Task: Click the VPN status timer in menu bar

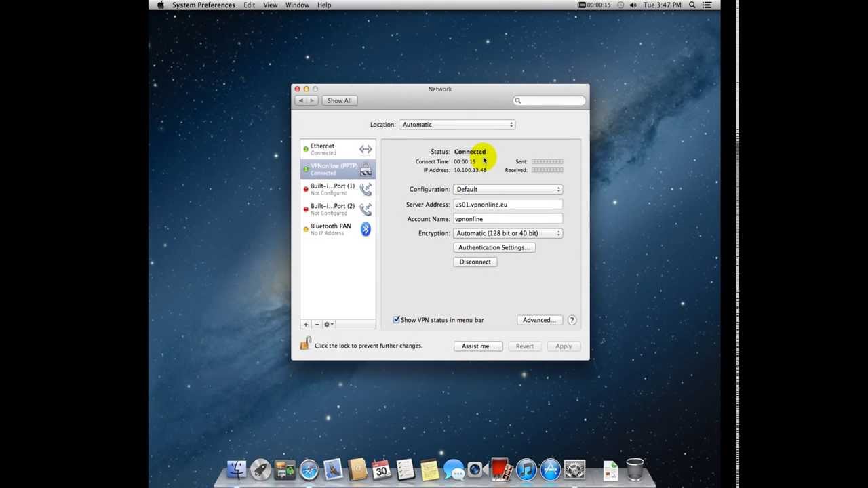Action: tap(594, 5)
